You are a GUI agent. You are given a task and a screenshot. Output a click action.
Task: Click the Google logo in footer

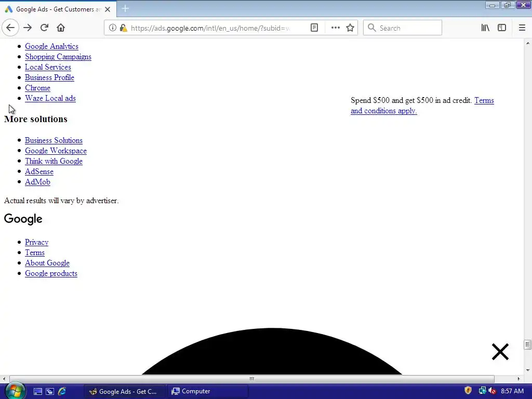click(x=23, y=219)
